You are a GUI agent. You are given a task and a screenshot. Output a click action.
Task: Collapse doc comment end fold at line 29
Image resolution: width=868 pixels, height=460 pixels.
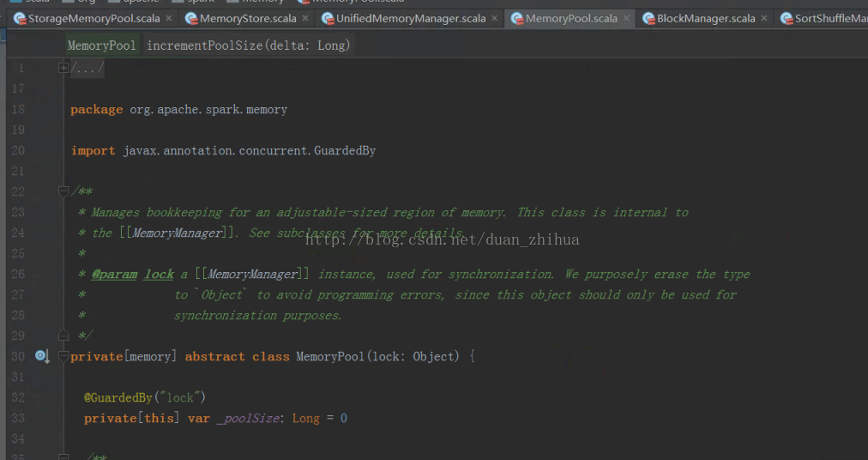(x=63, y=336)
